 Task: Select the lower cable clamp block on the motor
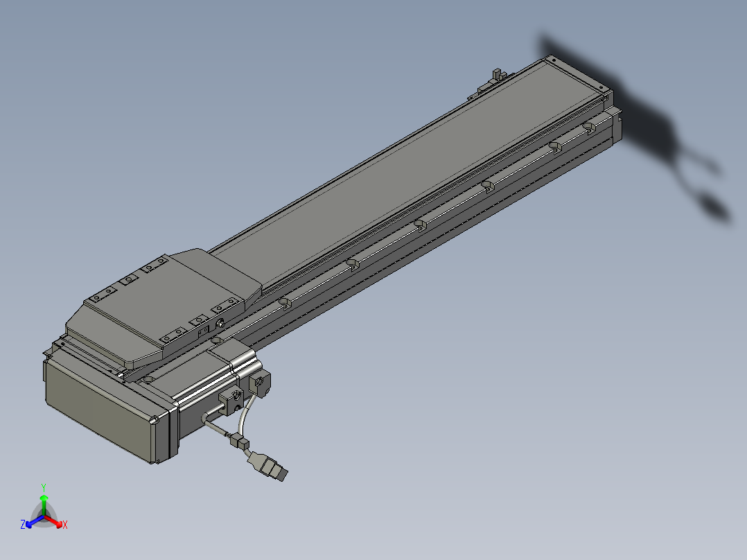(231, 401)
